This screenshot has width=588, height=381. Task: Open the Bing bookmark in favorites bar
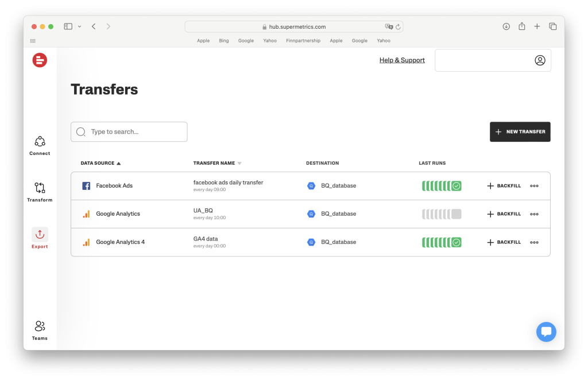[224, 41]
